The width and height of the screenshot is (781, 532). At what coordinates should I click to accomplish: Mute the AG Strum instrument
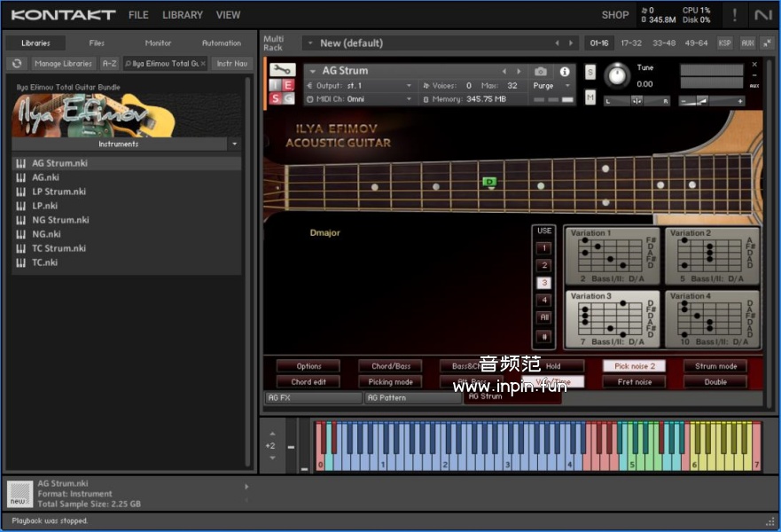click(x=590, y=97)
